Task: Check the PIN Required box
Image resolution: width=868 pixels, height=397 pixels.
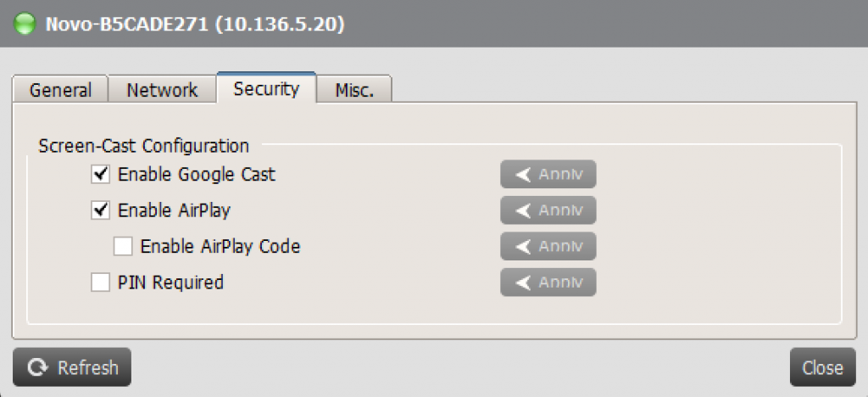Action: (100, 282)
